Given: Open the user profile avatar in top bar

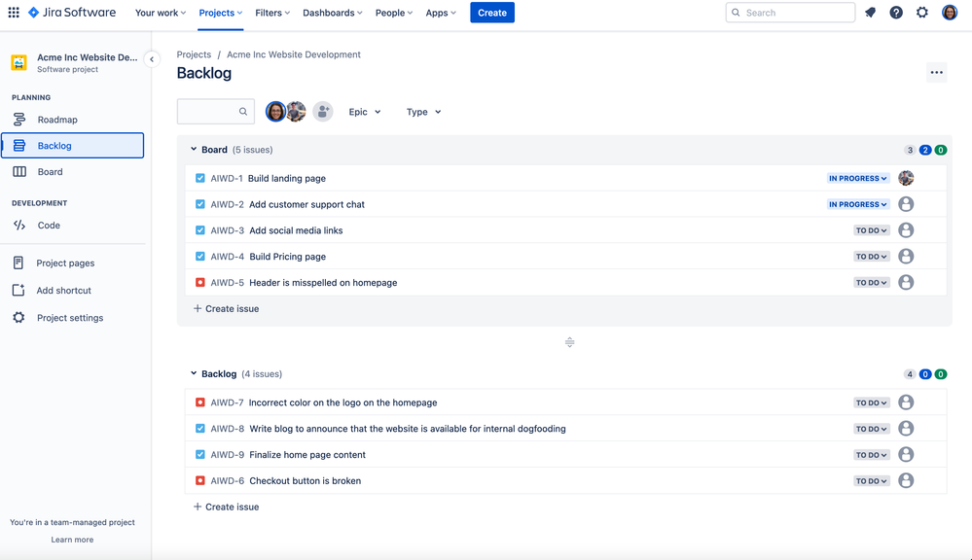Looking at the screenshot, I should pyautogui.click(x=950, y=13).
